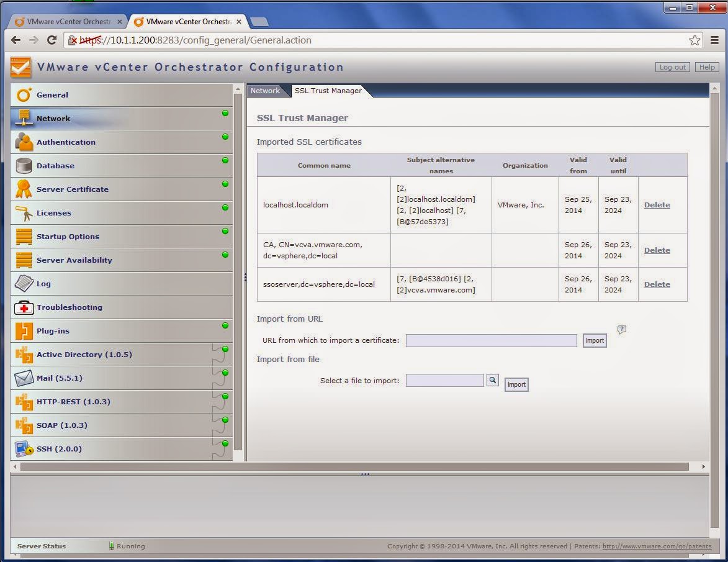Open the General section icon
The image size is (728, 562).
(24, 95)
